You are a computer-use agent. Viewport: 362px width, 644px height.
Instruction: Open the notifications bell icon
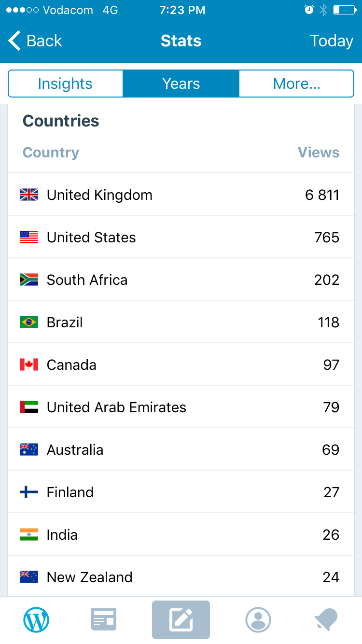coord(326,619)
